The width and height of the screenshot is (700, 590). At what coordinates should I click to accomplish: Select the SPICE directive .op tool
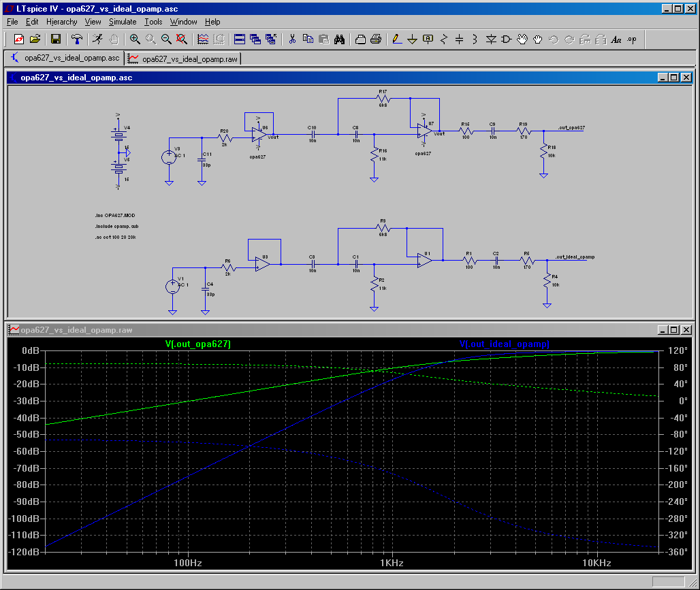point(632,39)
